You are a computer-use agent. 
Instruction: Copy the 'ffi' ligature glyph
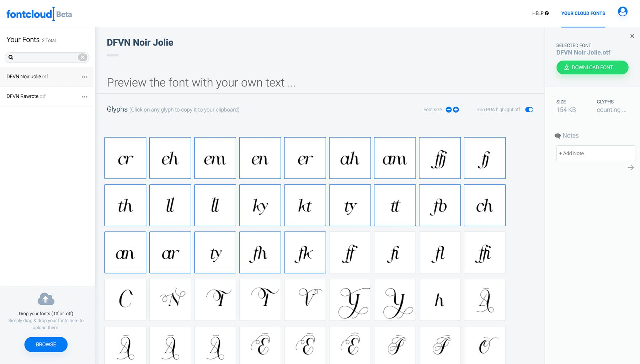tap(485, 252)
